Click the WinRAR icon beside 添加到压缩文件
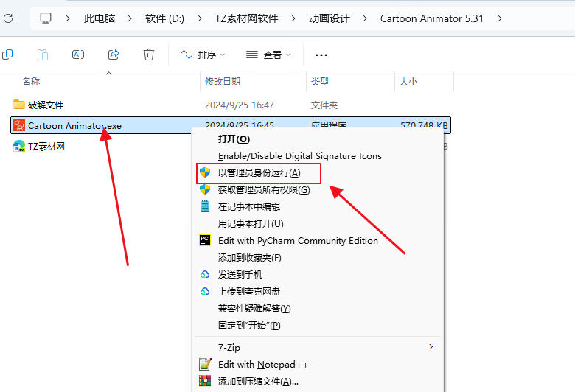The height and width of the screenshot is (392, 575). tap(205, 381)
